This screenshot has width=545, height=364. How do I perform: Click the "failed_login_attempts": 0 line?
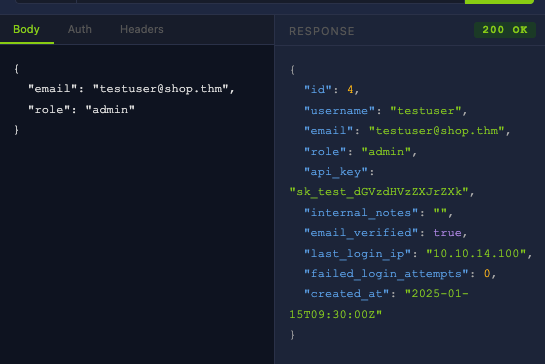[x=400, y=274]
